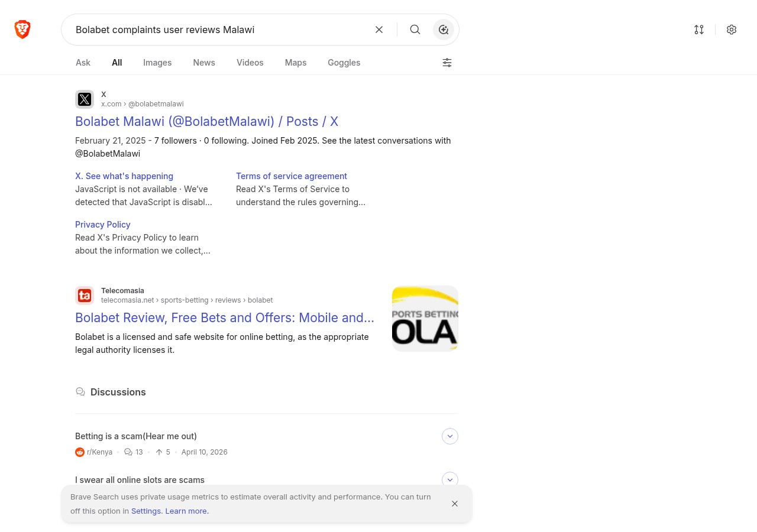Click 'I swear all online slots are scams' title
The height and width of the screenshot is (532, 757).
click(140, 479)
